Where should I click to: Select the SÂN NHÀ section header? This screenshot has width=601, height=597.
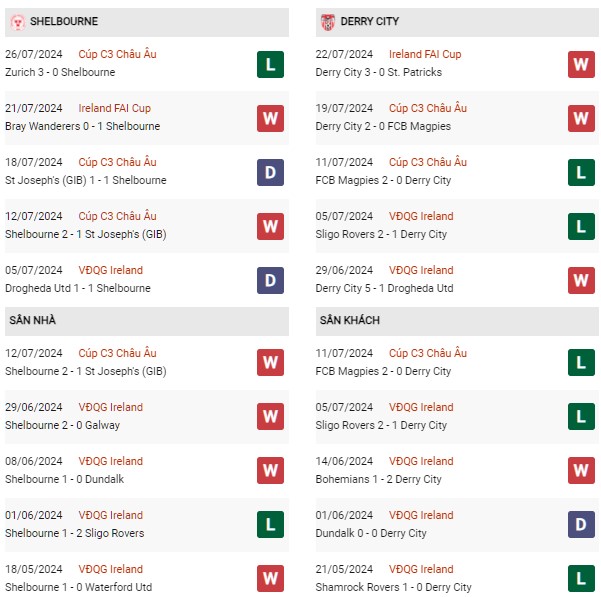click(147, 321)
